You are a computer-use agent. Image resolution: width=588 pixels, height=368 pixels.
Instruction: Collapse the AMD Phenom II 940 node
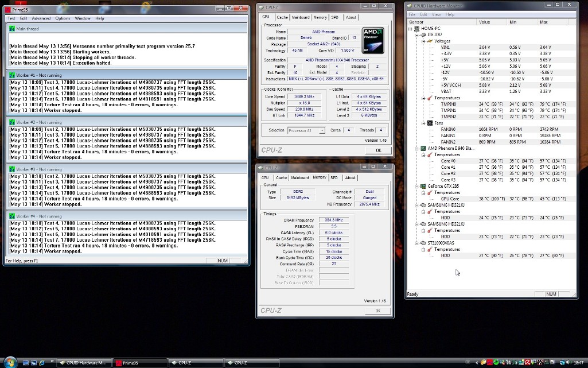point(417,149)
